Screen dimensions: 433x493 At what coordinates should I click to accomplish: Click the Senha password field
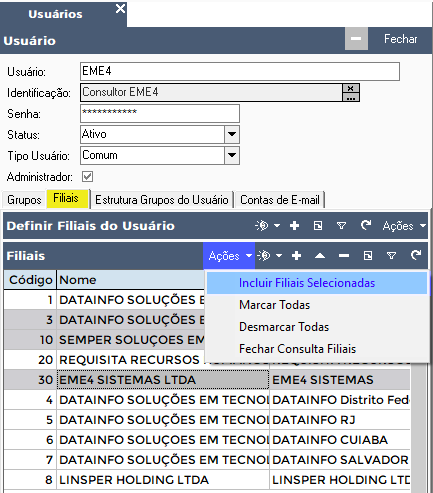160,113
